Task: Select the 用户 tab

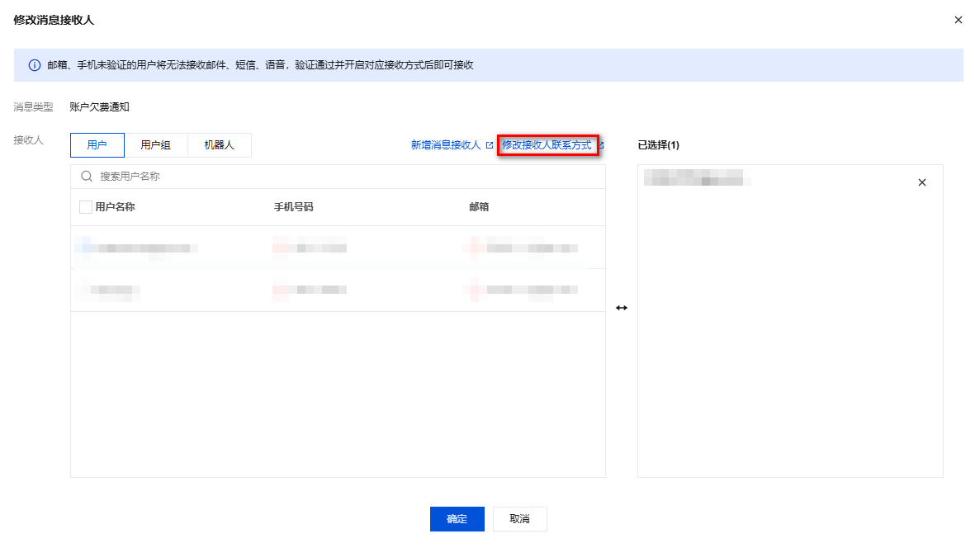Action: 97,145
